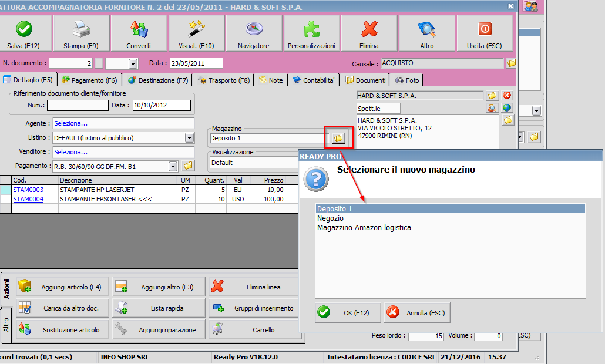Click price cell 100,00
The image size is (605, 364).
click(267, 199)
